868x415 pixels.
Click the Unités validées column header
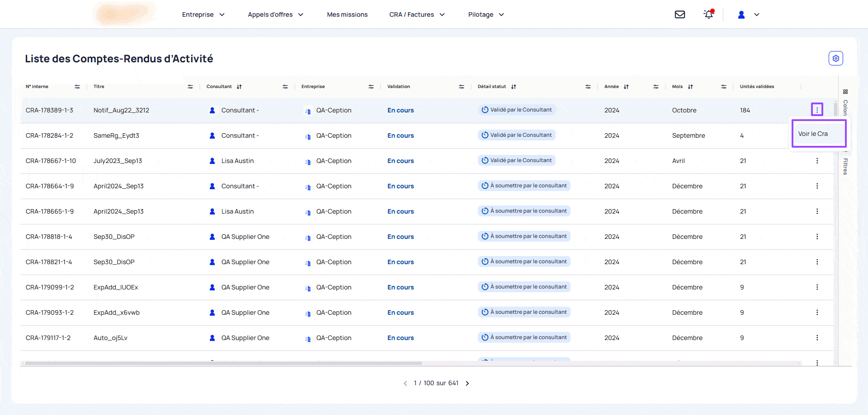757,87
